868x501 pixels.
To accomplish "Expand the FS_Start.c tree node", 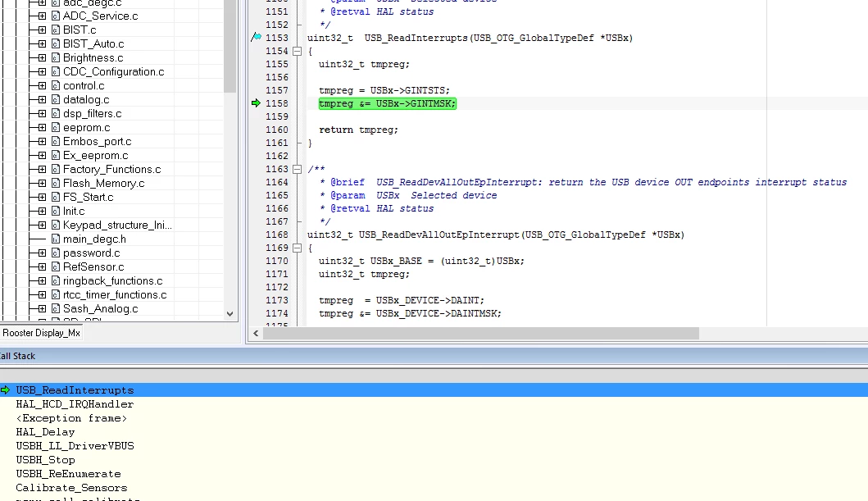I will click(42, 197).
